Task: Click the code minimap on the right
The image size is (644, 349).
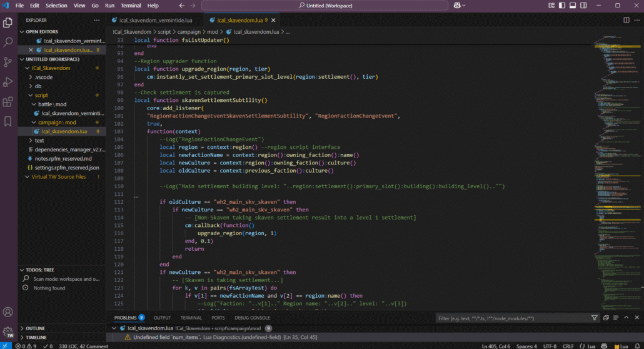Action: click(x=617, y=173)
